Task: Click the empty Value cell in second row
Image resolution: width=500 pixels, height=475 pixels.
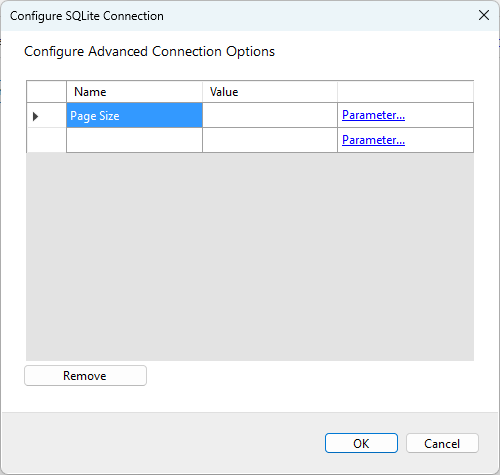Action: pos(270,140)
